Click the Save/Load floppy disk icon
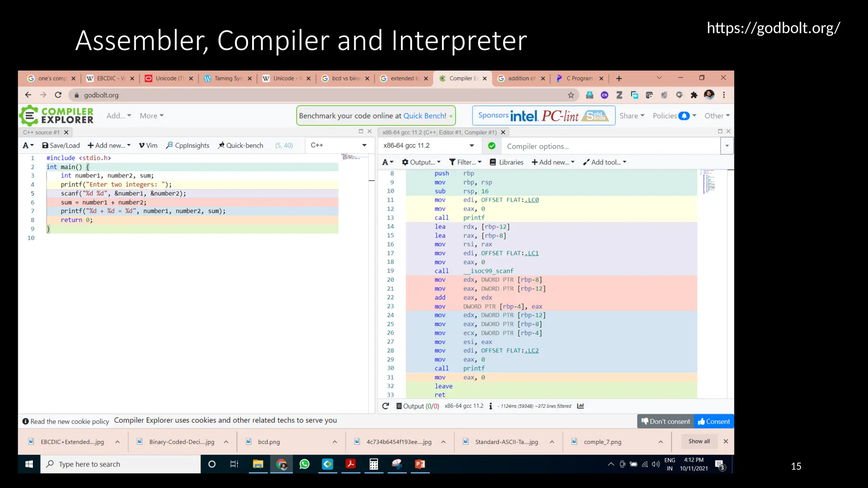The width and height of the screenshot is (868, 488). coord(45,145)
